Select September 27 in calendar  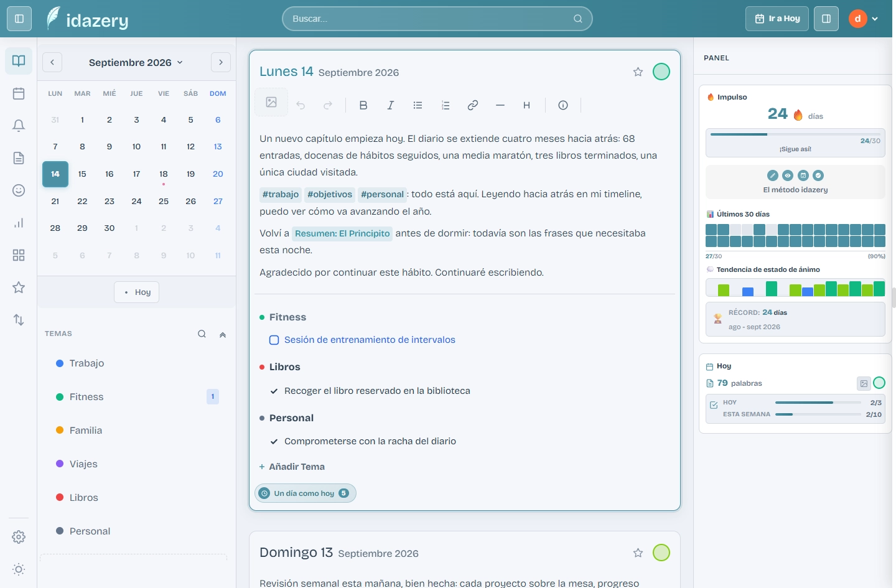[x=218, y=201]
